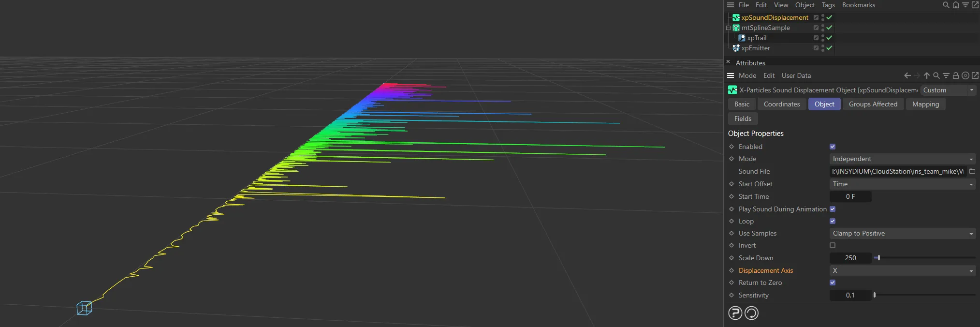This screenshot has width=980, height=327.
Task: Close the Attributes panel with X
Action: click(728, 62)
